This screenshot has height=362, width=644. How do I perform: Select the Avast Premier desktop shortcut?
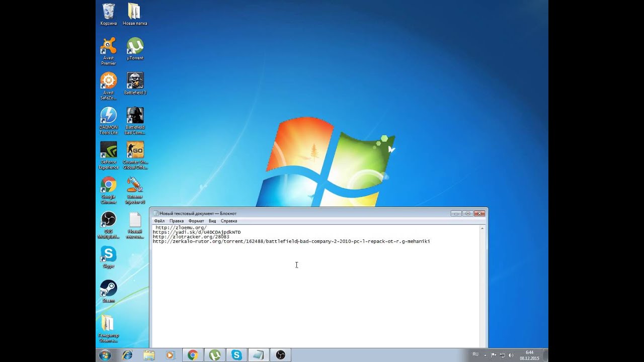coord(108,51)
